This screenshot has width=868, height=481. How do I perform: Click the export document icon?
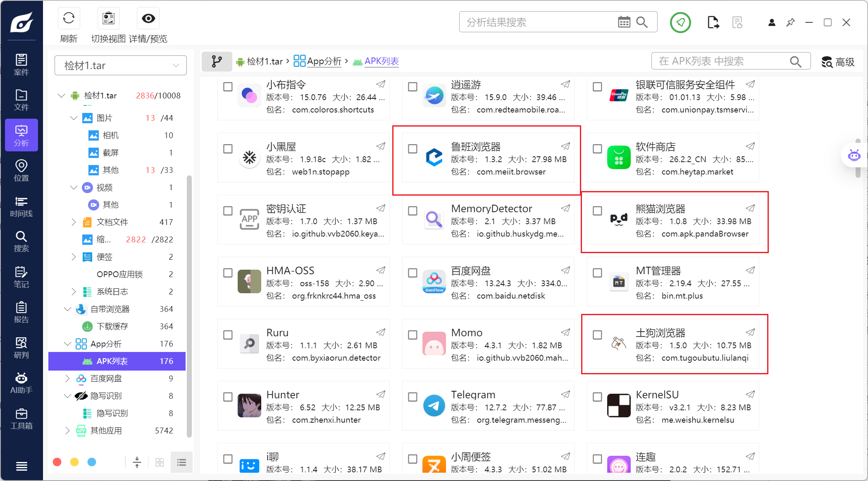(713, 22)
